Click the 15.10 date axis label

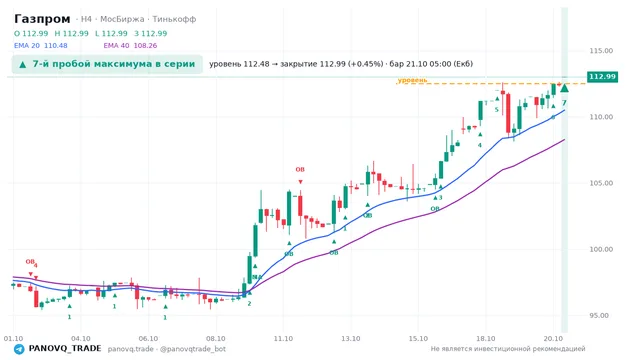[x=418, y=338]
